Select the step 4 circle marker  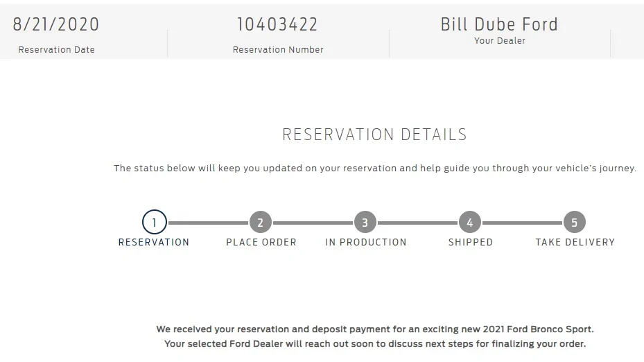click(x=470, y=223)
